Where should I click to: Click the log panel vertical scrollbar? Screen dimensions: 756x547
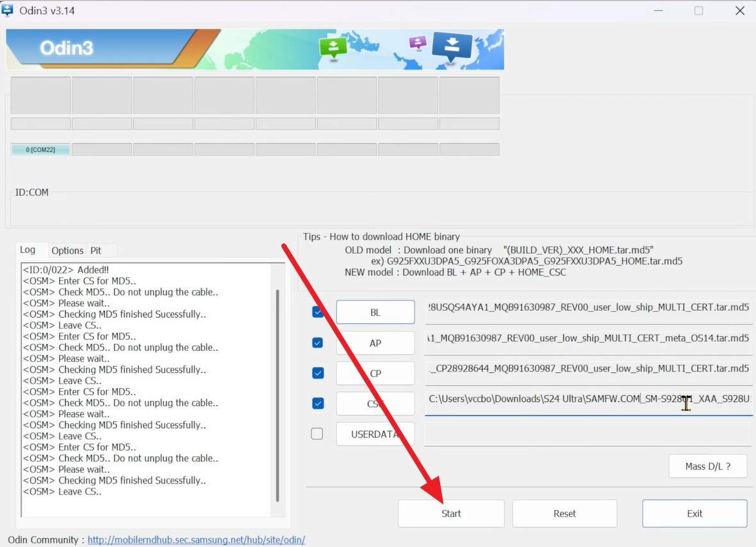[x=277, y=395]
